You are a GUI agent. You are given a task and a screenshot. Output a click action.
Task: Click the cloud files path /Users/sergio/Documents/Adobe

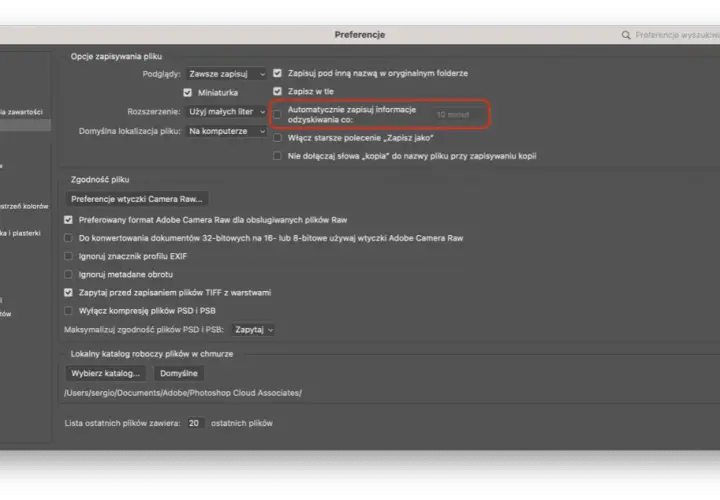(x=183, y=393)
